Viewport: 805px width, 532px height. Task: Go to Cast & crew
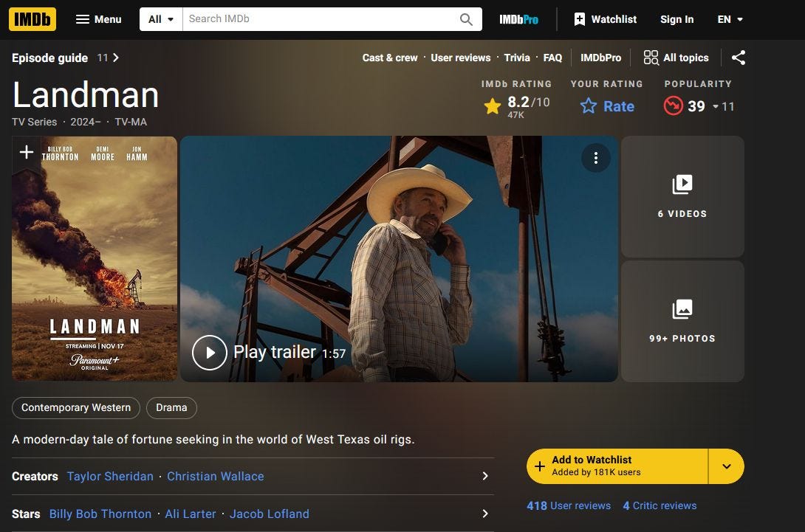point(390,58)
